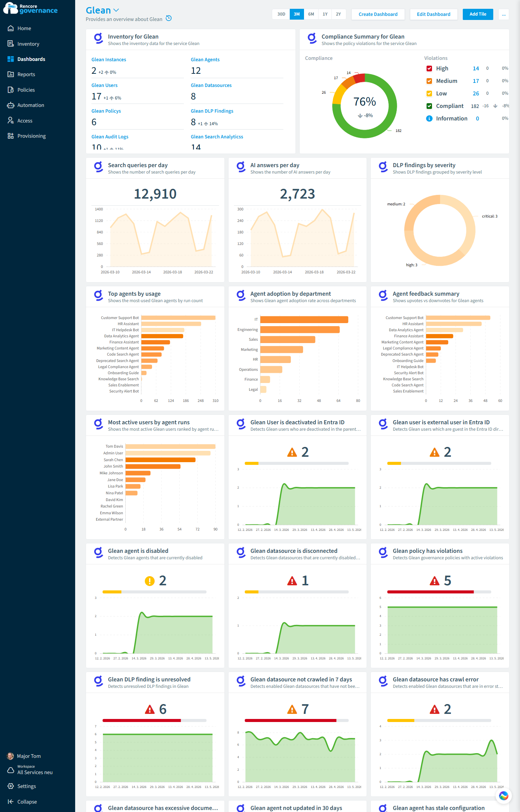This screenshot has height=812, width=520.
Task: Toggle the Low violations checkbox
Action: click(x=429, y=93)
